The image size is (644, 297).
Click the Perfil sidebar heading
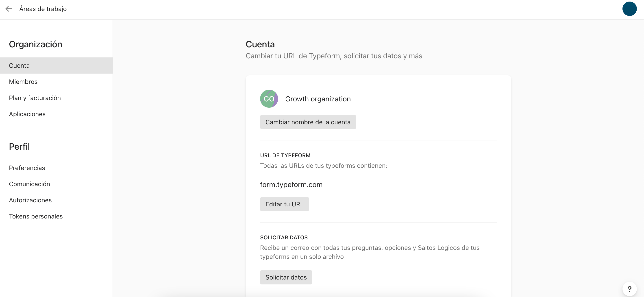click(x=19, y=146)
